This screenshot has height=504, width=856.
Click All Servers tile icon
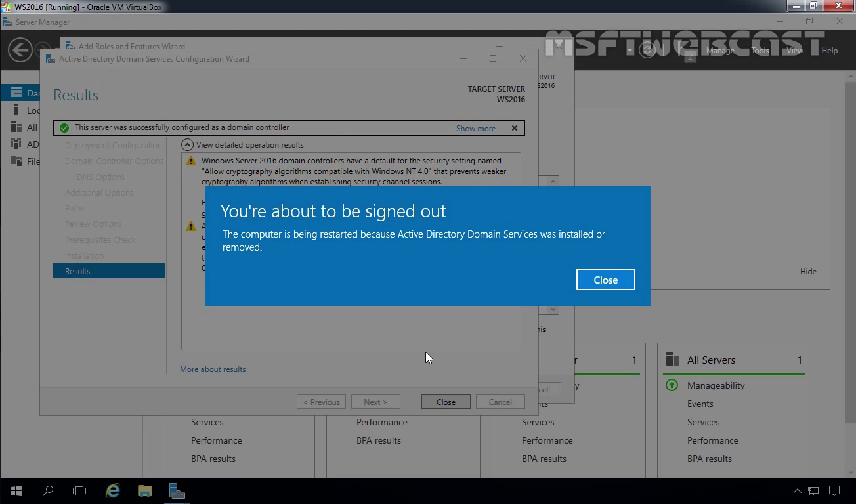coord(672,359)
